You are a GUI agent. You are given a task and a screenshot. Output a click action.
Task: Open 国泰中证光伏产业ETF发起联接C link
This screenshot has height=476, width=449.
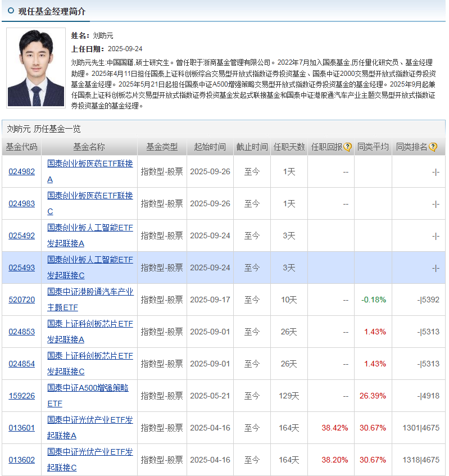click(x=90, y=452)
